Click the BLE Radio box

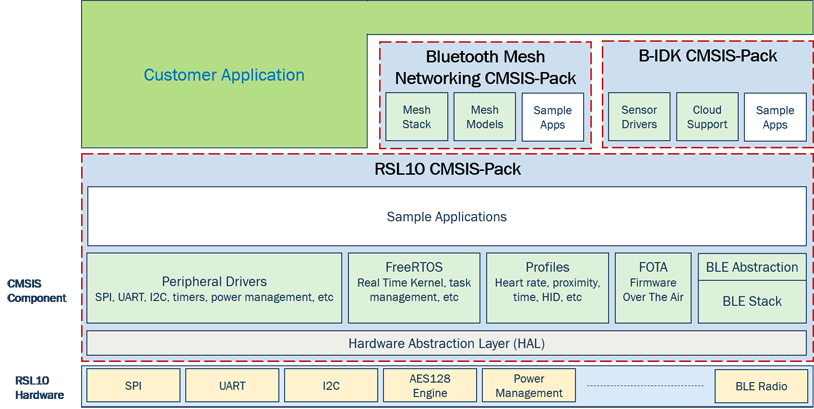[761, 386]
